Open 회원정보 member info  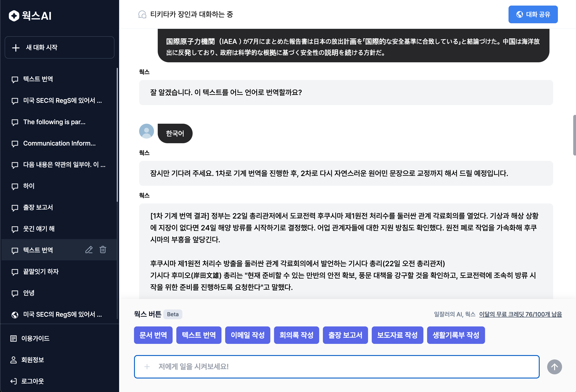pos(33,359)
